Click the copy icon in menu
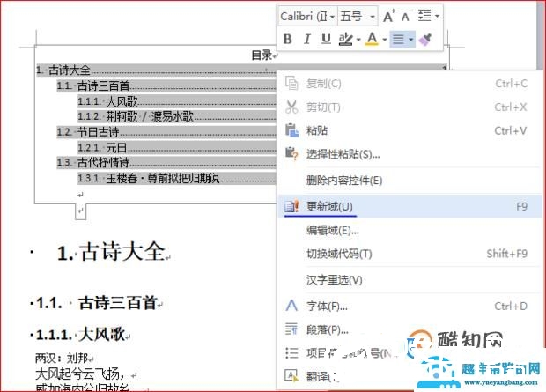 pyautogui.click(x=291, y=84)
